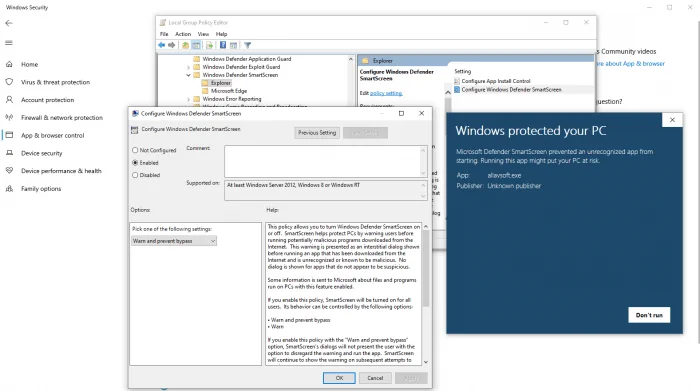Click the Don't run button
The width and height of the screenshot is (700, 391).
pyautogui.click(x=649, y=315)
